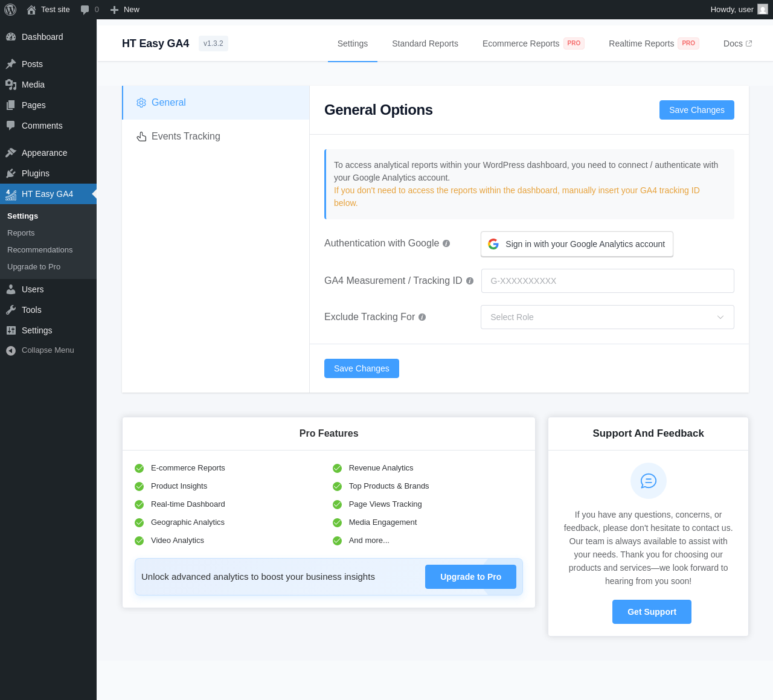Click the v1.3.2 version badge
773x700 pixels.
213,43
